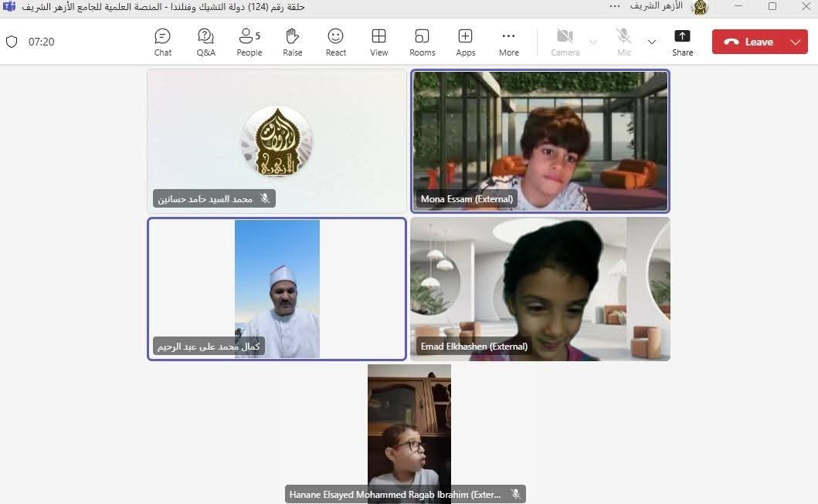
Task: Open the Apps panel
Action: pyautogui.click(x=465, y=42)
